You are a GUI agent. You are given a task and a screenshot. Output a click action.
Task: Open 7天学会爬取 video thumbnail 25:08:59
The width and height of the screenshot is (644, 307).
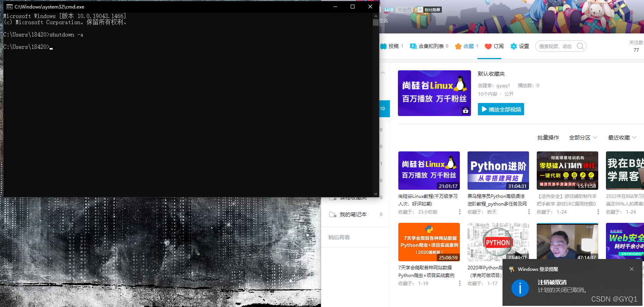pos(429,242)
